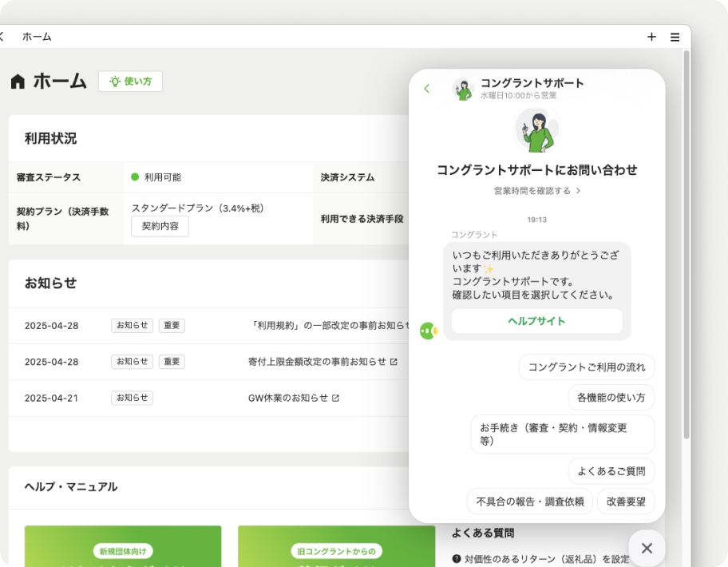Click external link icon next to 寄付上限金額改定
This screenshot has width=728, height=567.
click(x=394, y=362)
